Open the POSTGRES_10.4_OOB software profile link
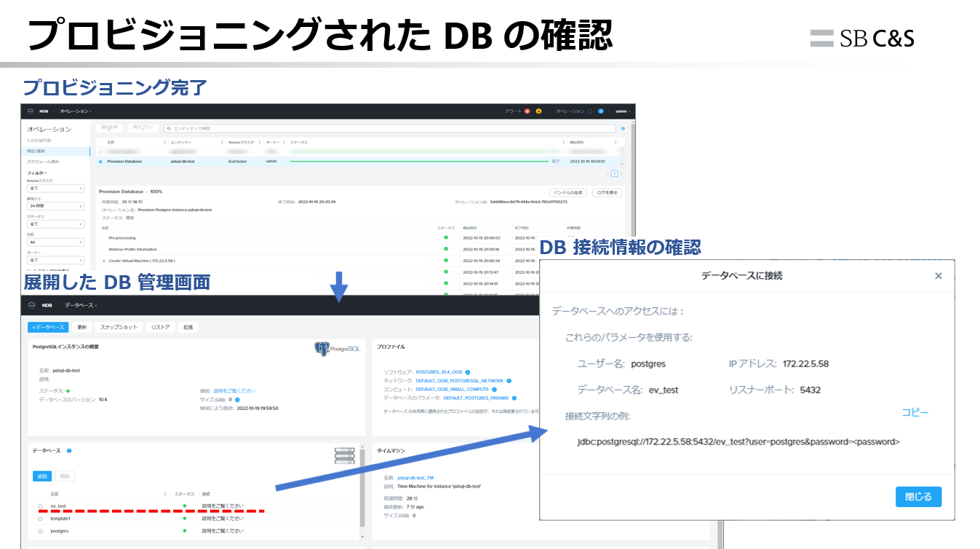 (x=439, y=372)
